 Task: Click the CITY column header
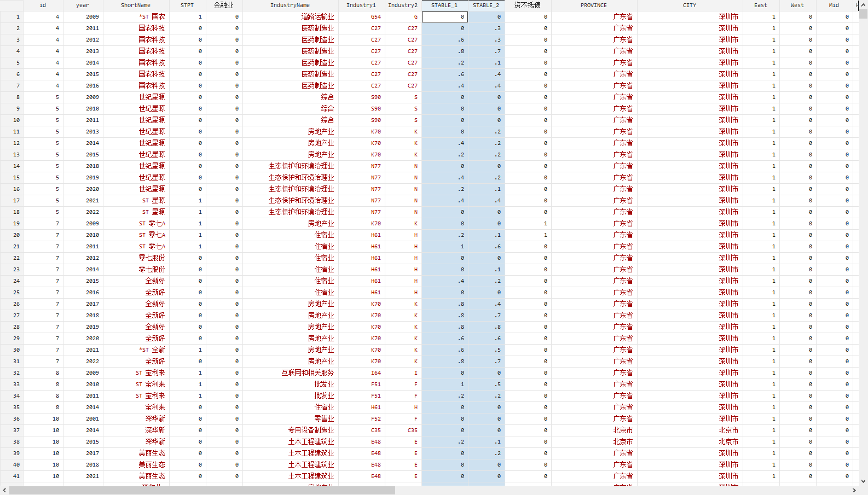[x=690, y=5]
